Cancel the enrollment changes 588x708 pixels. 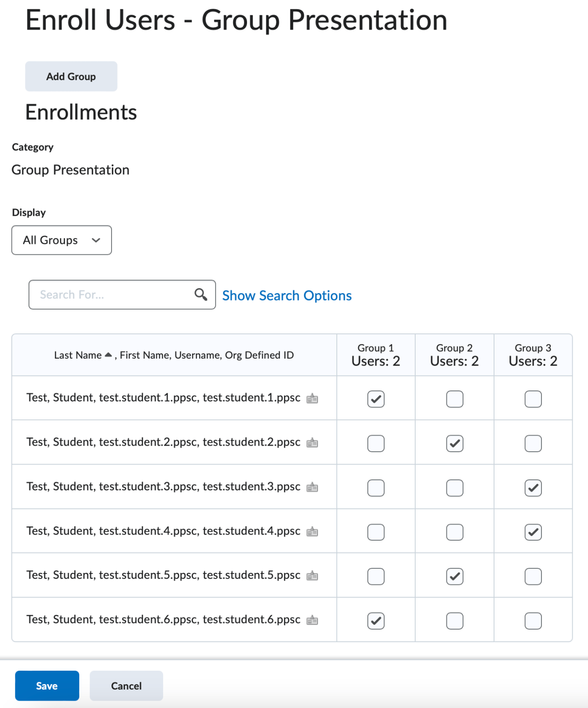tap(126, 685)
